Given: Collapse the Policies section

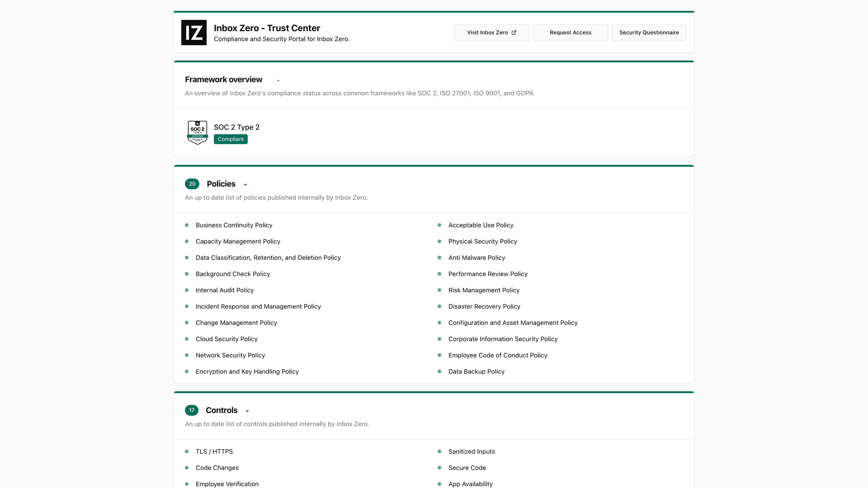Looking at the screenshot, I should (245, 184).
